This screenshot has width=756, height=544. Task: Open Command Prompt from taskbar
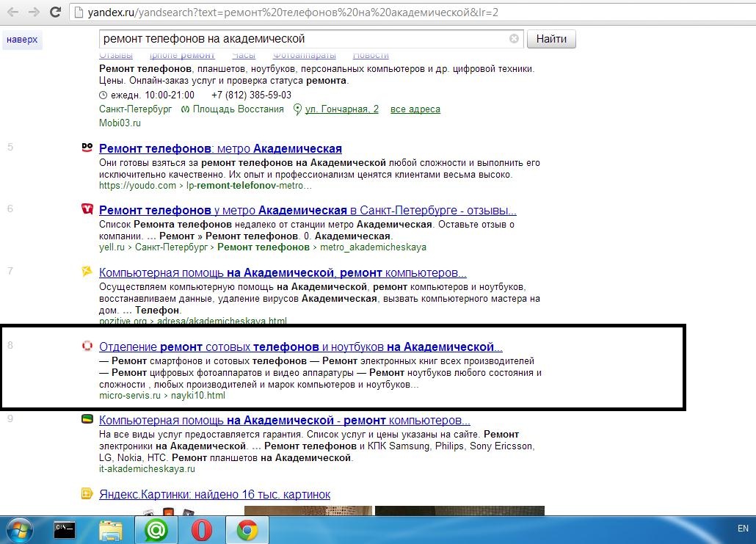tap(64, 530)
